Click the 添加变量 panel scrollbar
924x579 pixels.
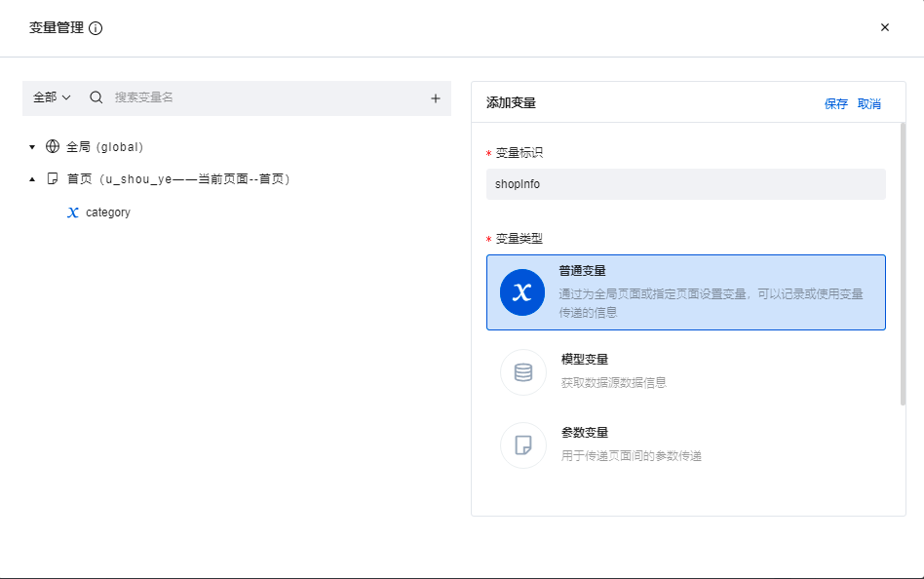pos(903,264)
